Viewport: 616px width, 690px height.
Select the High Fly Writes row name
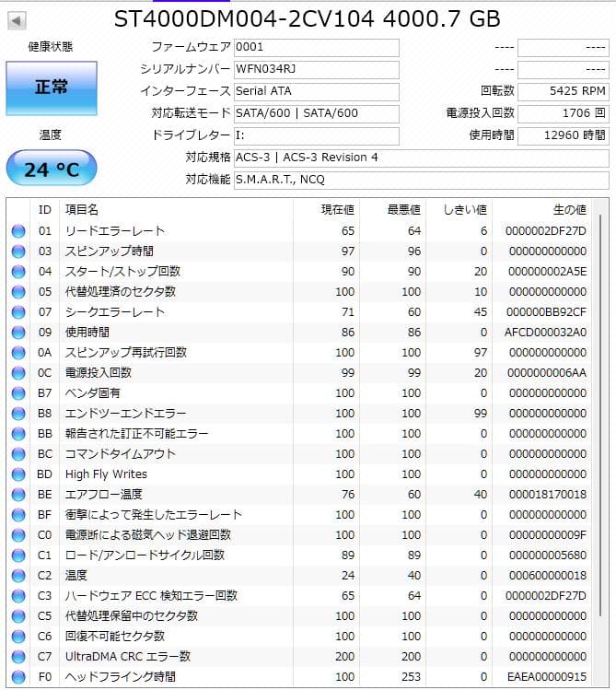(x=106, y=474)
